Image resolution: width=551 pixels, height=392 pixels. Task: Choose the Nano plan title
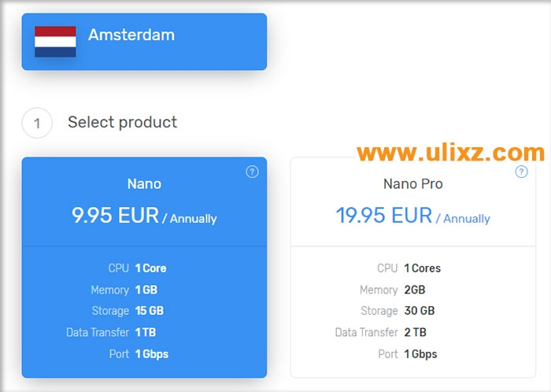coord(144,184)
